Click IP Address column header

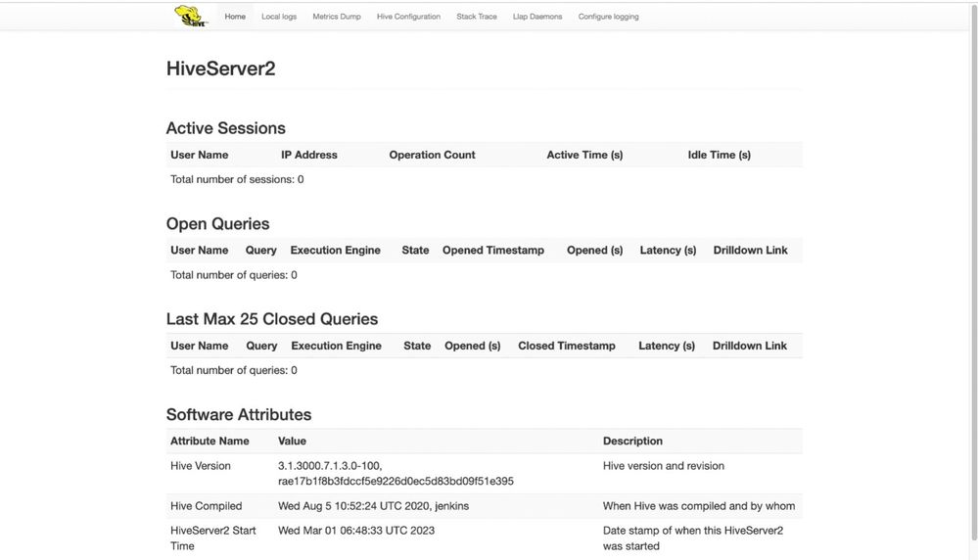point(308,155)
